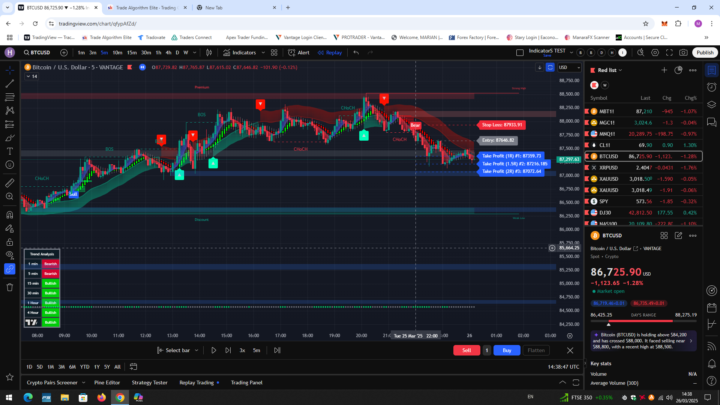Screen dimensions: 720x405
Task: Toggle magnet mode in left toolbar
Action: tap(10, 215)
